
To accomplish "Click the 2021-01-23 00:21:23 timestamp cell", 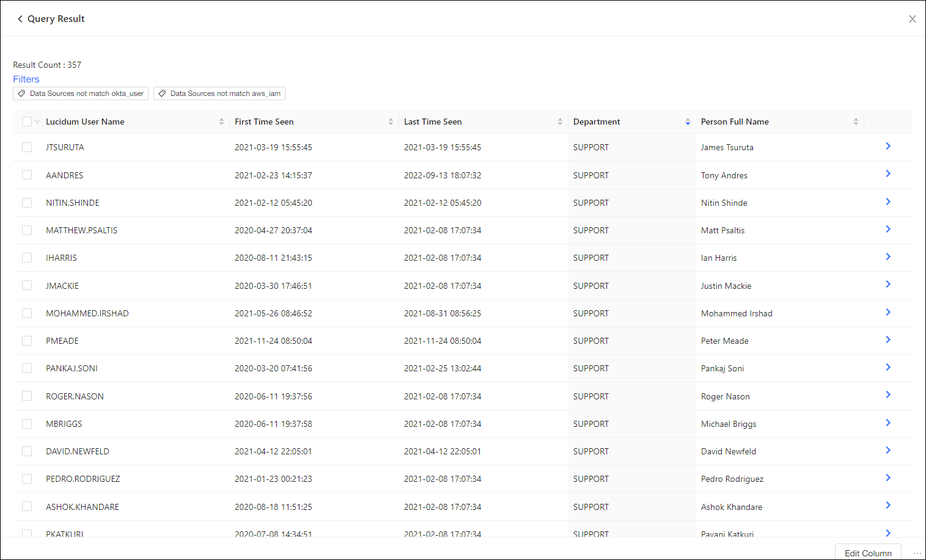I will [x=273, y=479].
